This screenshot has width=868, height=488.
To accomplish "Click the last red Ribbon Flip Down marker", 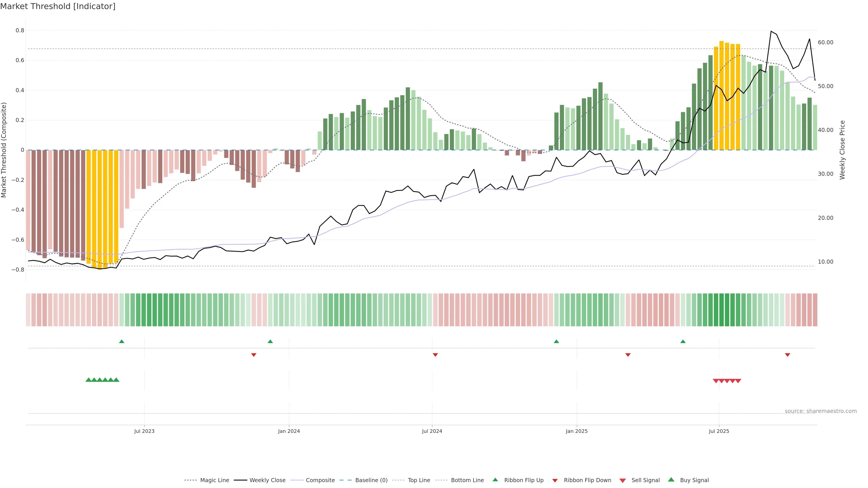I will click(x=788, y=355).
